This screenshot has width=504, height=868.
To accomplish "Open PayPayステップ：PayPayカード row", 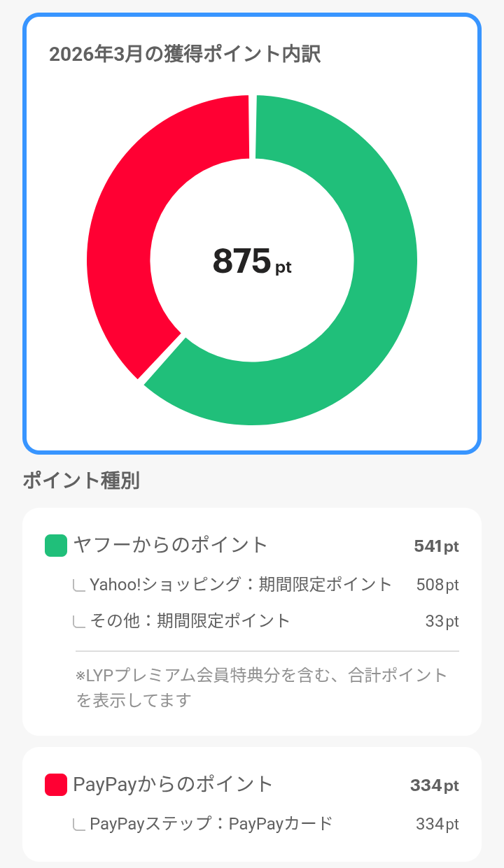I will click(x=211, y=824).
